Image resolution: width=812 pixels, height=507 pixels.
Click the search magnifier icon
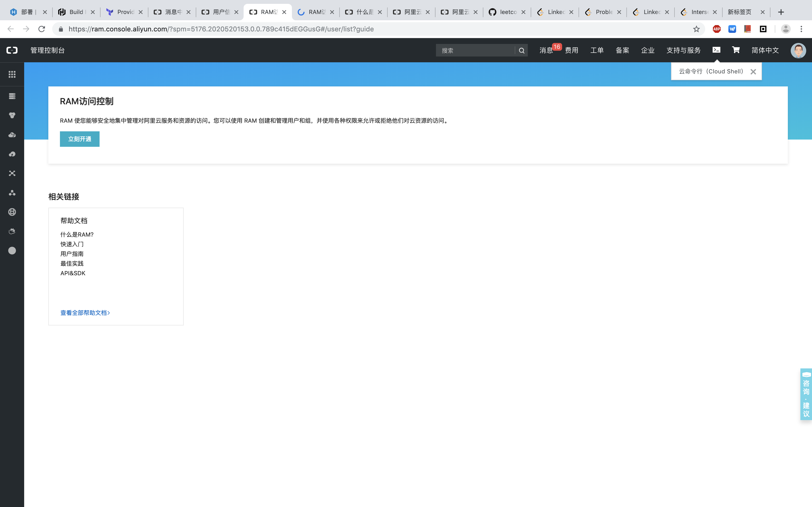(x=522, y=50)
